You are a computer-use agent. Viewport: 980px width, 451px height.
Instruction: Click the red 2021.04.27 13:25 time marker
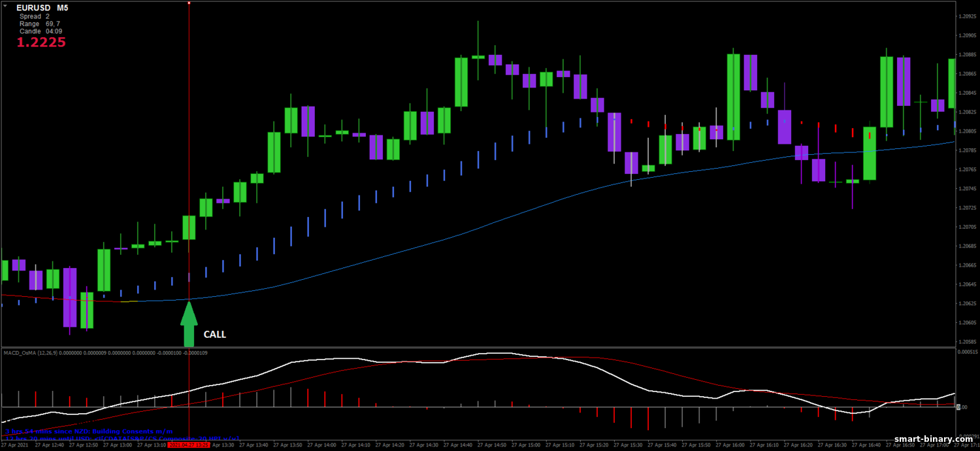point(189,445)
